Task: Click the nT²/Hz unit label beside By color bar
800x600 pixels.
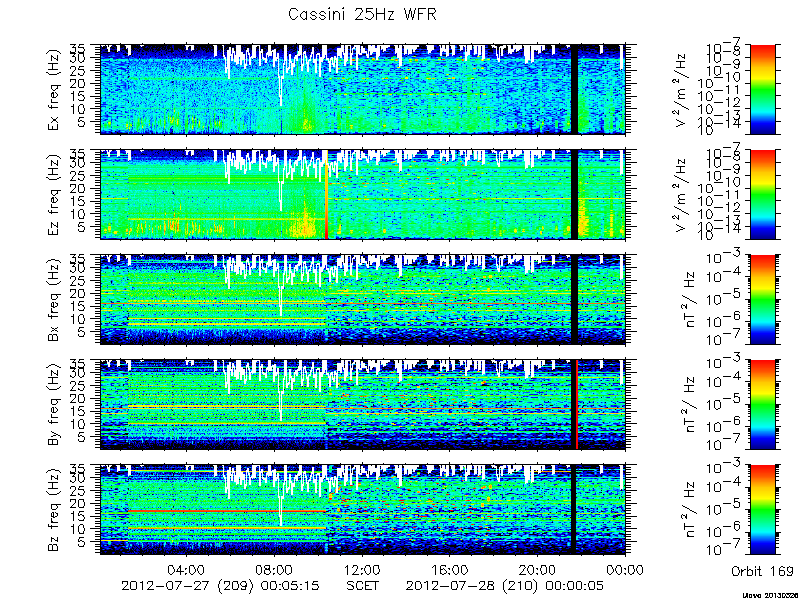Action: [689, 405]
